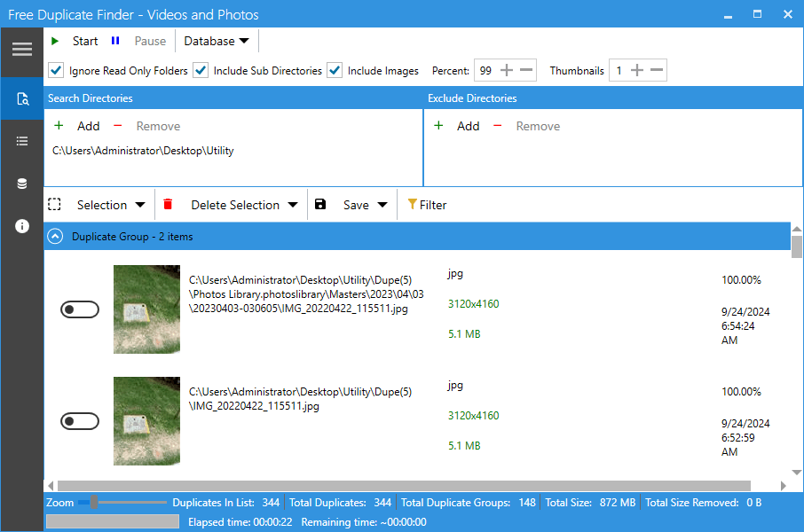
Task: Click the Filter toolbar item
Action: [x=427, y=205]
